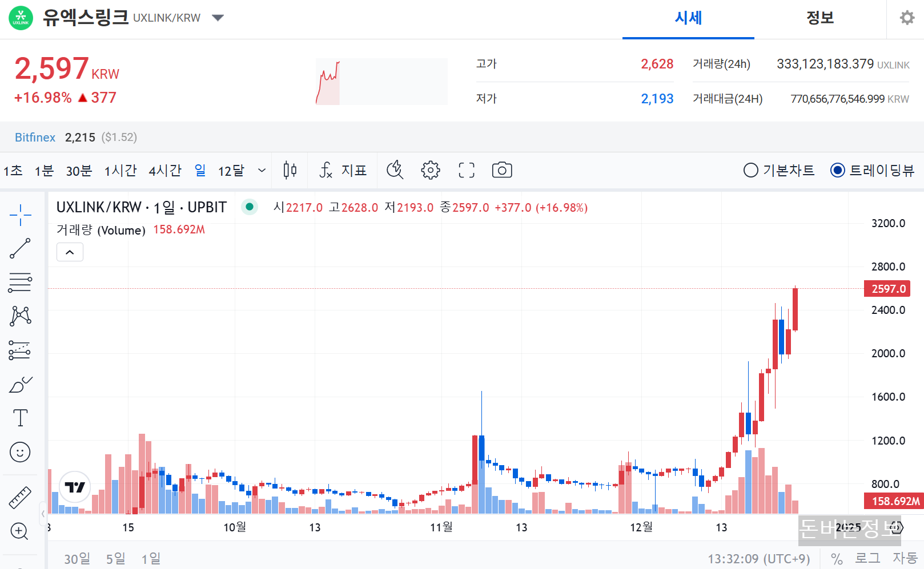Select the 12달 timeframe
The height and width of the screenshot is (569, 924).
pyautogui.click(x=231, y=170)
